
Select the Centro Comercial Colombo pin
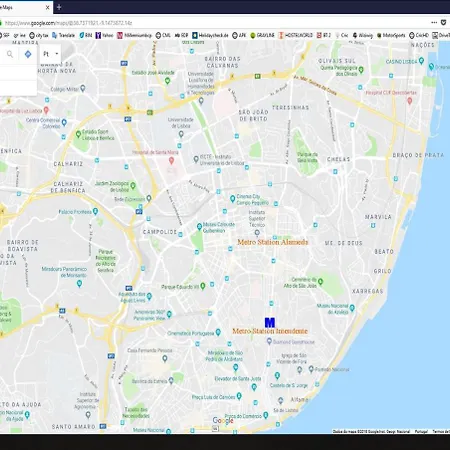[64, 122]
